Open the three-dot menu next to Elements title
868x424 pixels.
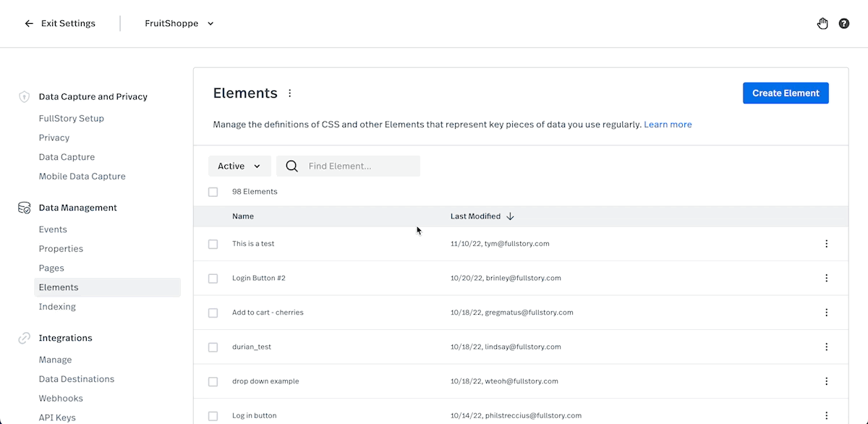tap(290, 93)
